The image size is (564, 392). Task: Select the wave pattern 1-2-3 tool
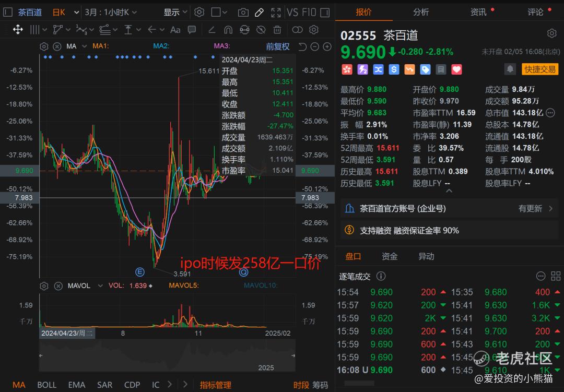[x=81, y=29]
